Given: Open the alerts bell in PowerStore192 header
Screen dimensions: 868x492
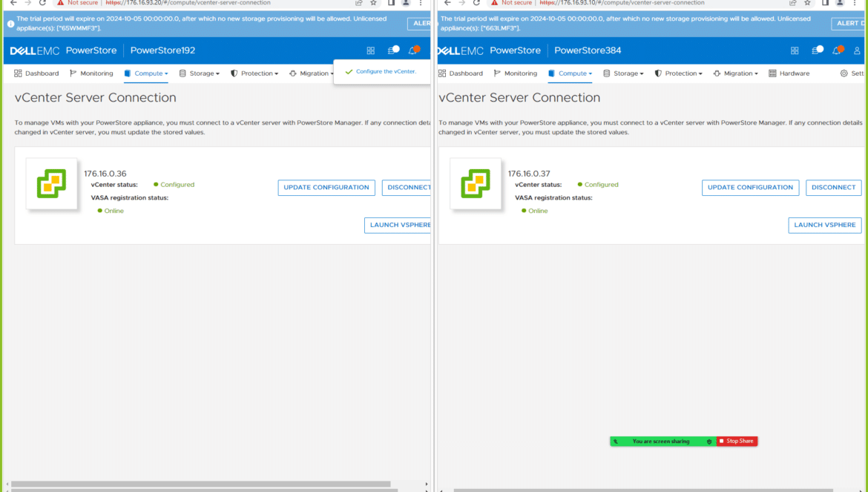Looking at the screenshot, I should point(413,50).
